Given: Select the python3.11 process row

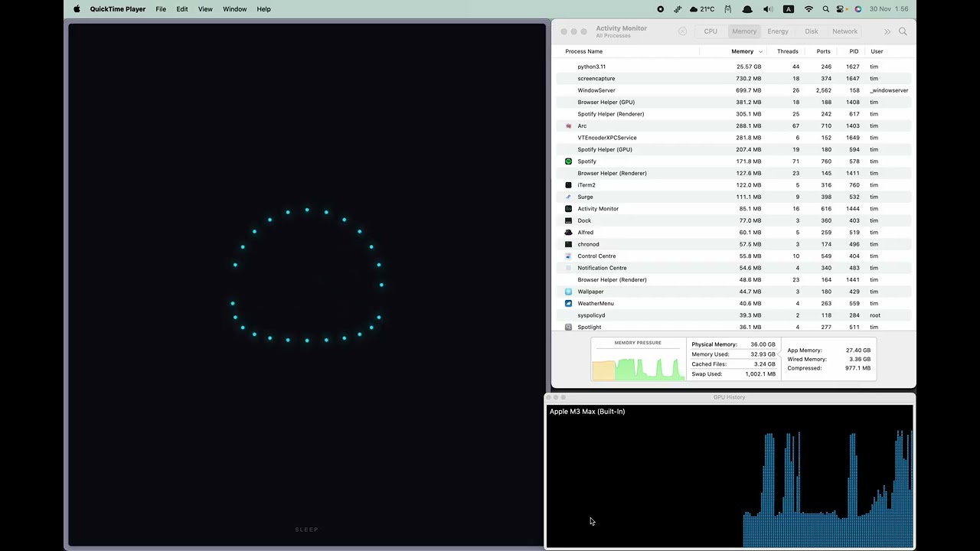Looking at the screenshot, I should [x=733, y=67].
